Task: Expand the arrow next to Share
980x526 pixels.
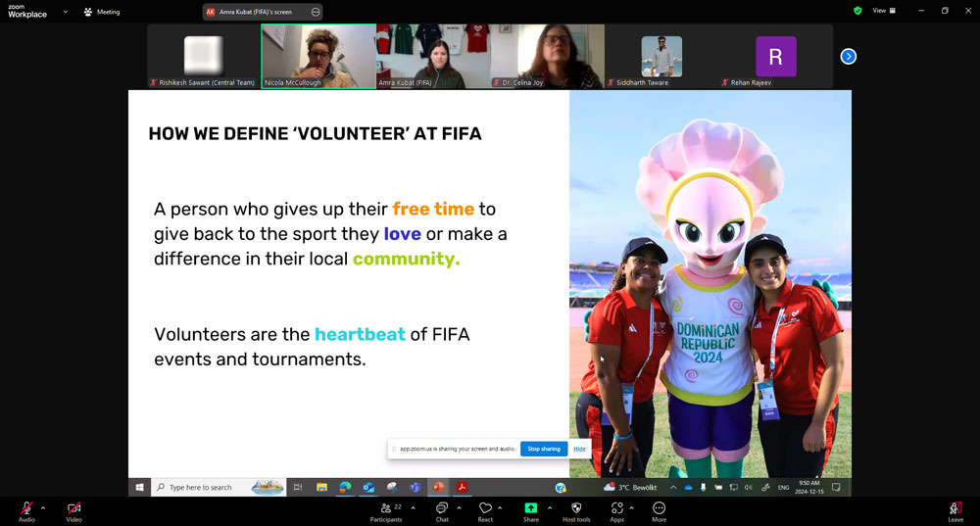Action: click(549, 507)
